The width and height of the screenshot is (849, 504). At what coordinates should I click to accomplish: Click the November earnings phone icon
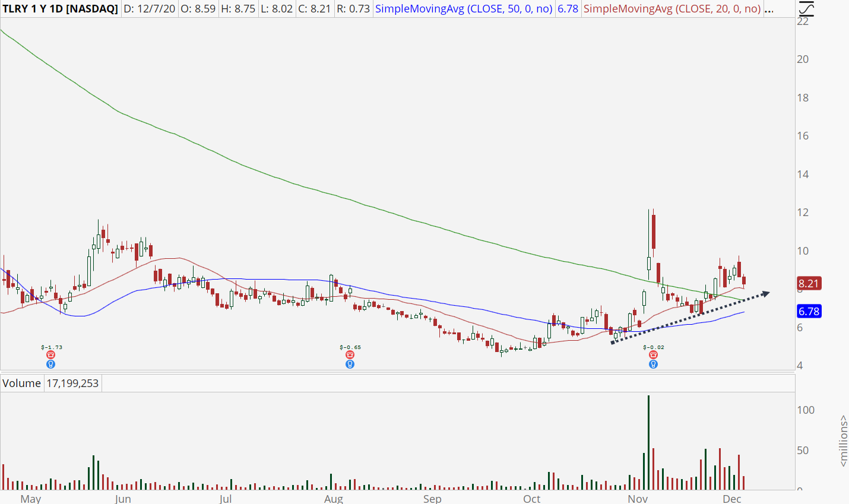pyautogui.click(x=653, y=355)
